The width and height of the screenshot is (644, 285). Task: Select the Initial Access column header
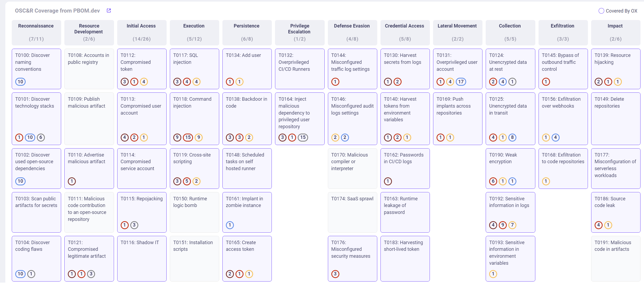point(142,32)
